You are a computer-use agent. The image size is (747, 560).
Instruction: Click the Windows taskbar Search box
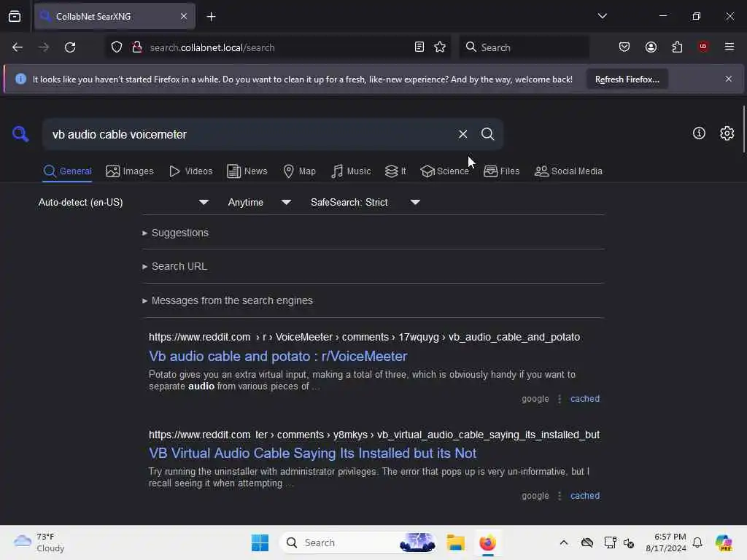(357, 542)
